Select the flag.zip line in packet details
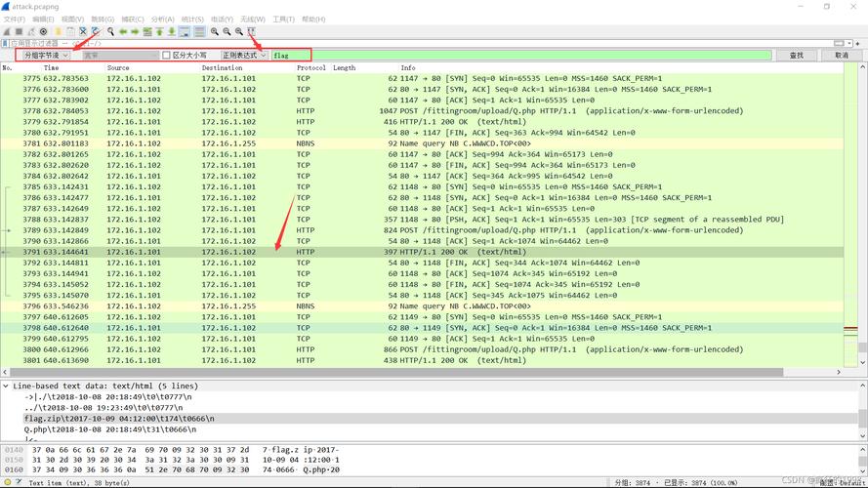 tap(117, 419)
